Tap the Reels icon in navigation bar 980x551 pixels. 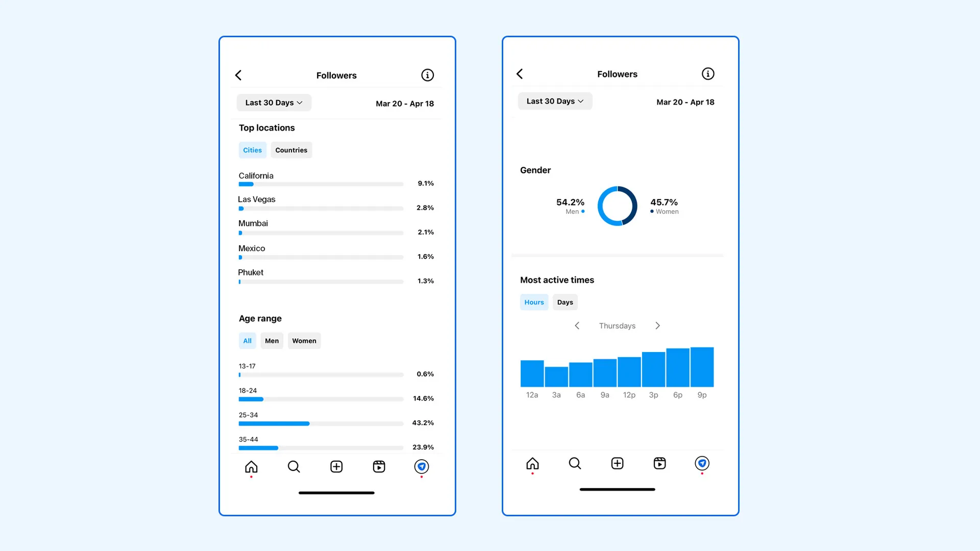[x=378, y=466]
